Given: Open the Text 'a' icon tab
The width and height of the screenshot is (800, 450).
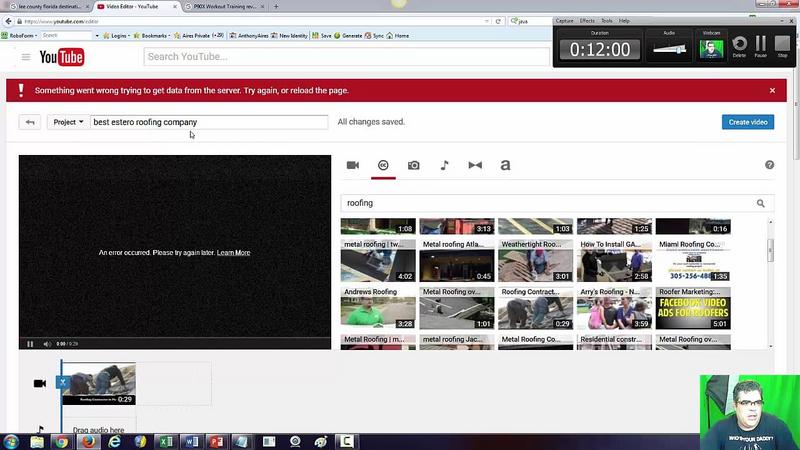Looking at the screenshot, I should click(x=505, y=165).
